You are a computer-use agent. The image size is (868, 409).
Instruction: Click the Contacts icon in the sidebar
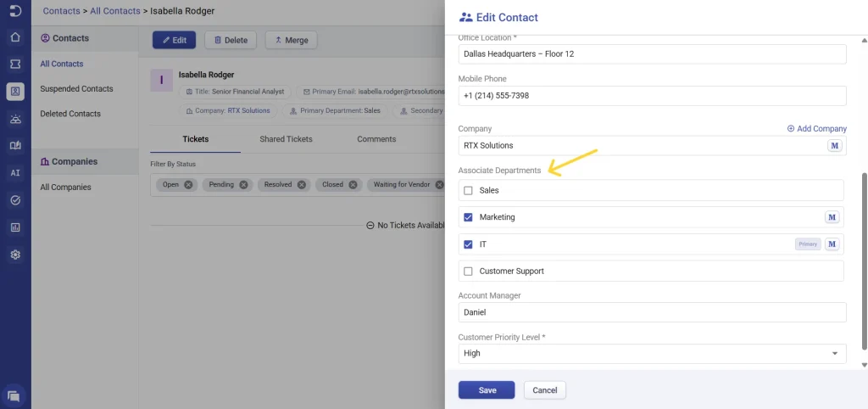[15, 91]
